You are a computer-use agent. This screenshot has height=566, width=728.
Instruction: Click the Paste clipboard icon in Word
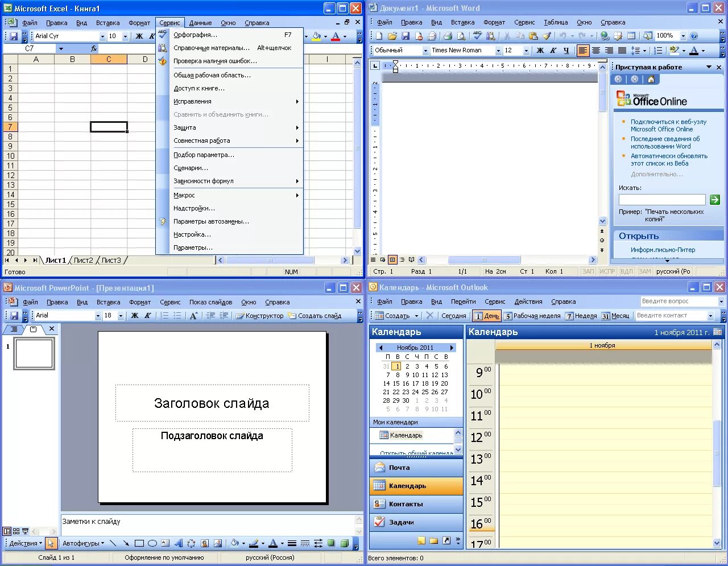click(533, 36)
